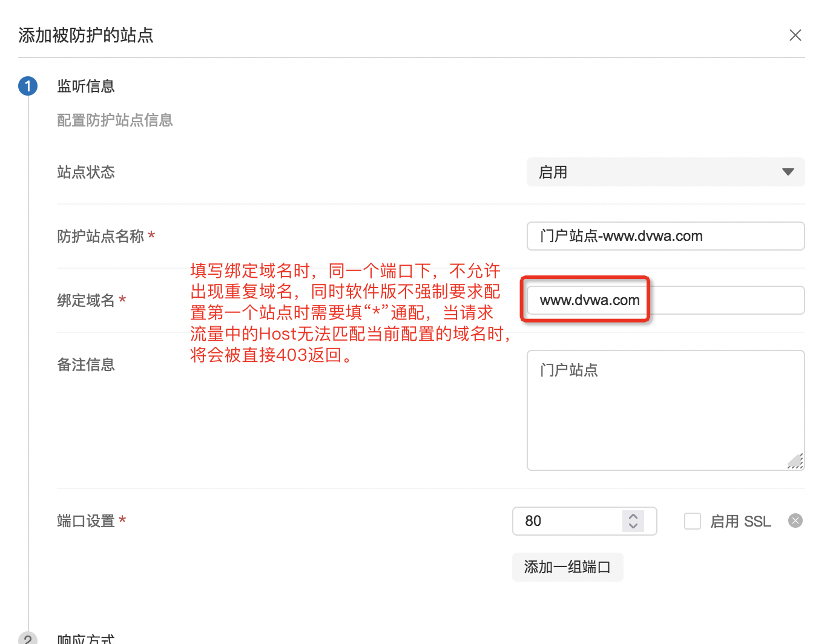The width and height of the screenshot is (833, 644).
Task: Focus the 防护站点名称 input field
Action: 665,236
